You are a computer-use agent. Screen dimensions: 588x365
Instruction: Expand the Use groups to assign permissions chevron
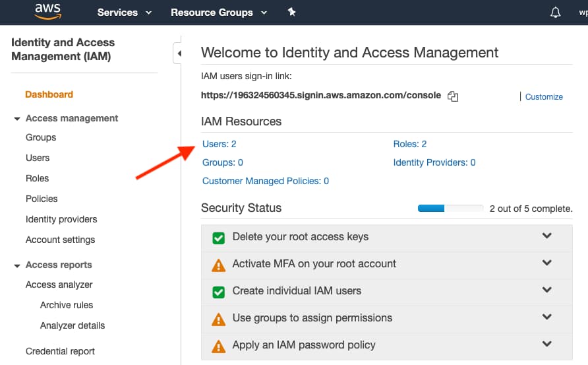tap(547, 317)
